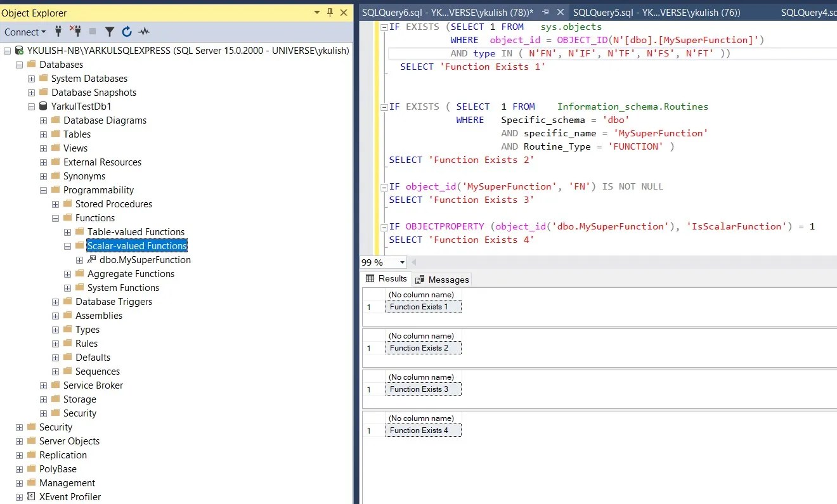Collapse the first IF EXISTS code block
Image resolution: width=837 pixels, height=504 pixels.
(x=384, y=27)
